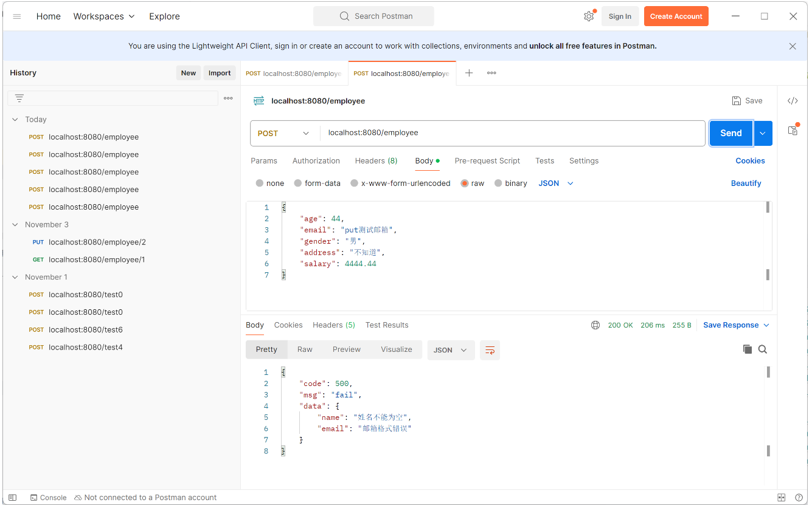Switch to the Params tab
The image size is (812, 505).
264,161
